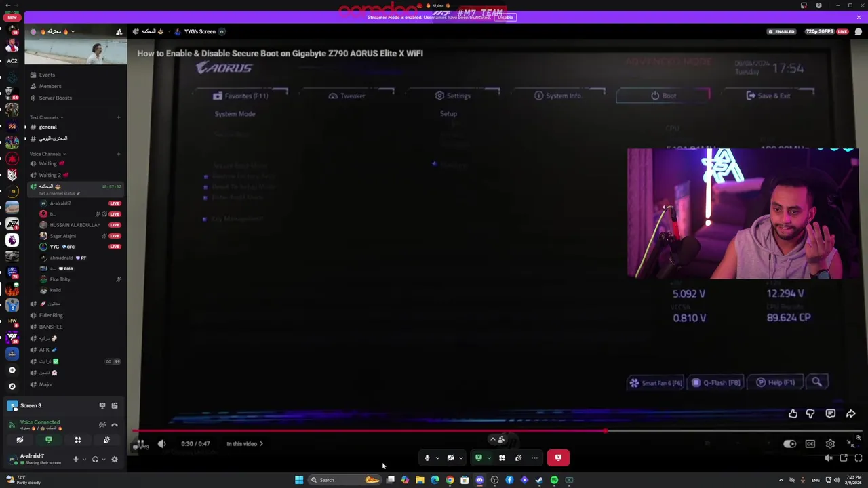Viewport: 868px width, 488px height.
Task: Click the invite people icon in server header
Action: tap(119, 32)
